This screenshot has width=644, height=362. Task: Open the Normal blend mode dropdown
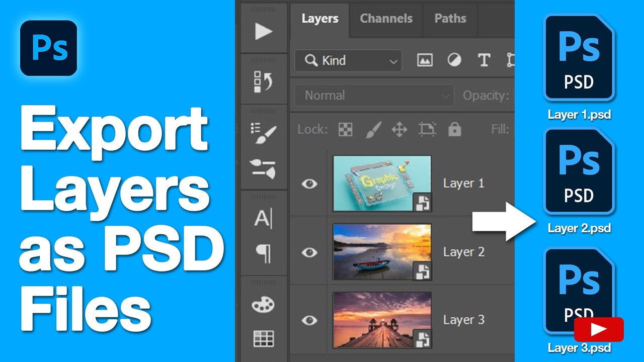373,95
